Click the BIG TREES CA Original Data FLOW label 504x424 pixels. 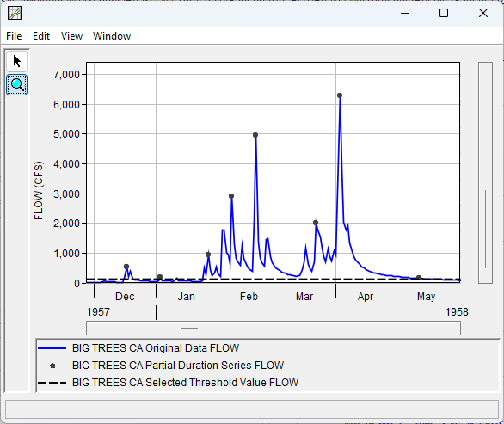pos(156,348)
